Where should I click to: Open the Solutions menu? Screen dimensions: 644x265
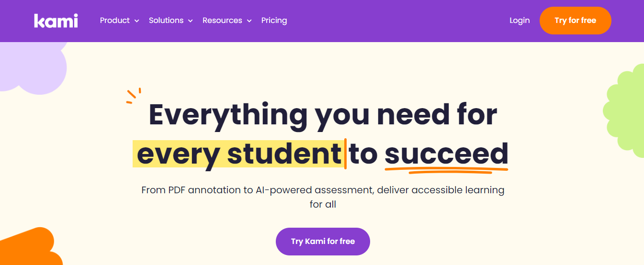[x=166, y=21]
